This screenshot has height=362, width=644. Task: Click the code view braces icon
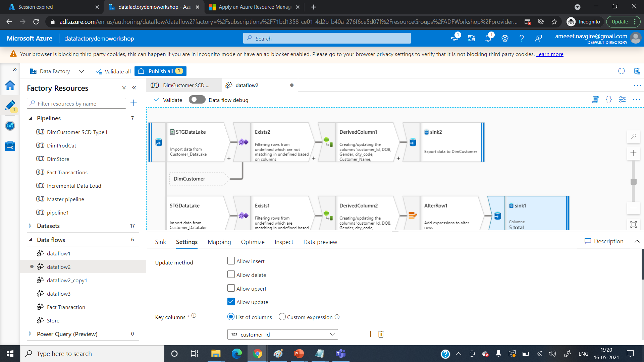(x=608, y=100)
